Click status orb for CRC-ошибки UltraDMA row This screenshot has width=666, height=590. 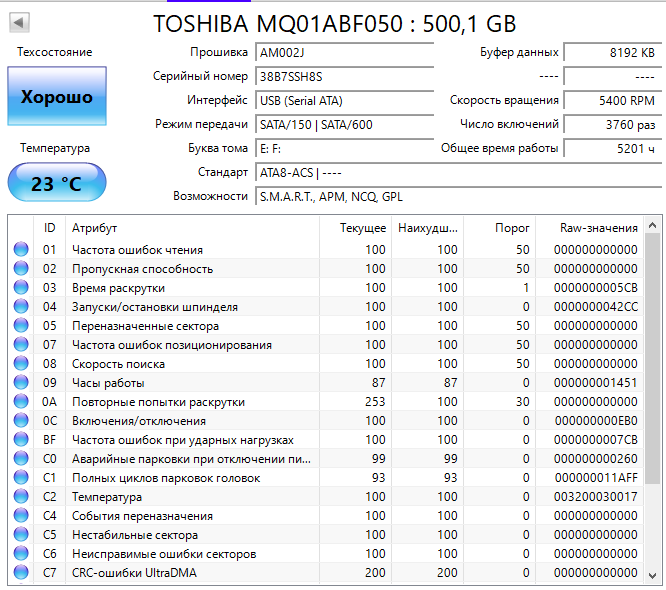(x=21, y=573)
